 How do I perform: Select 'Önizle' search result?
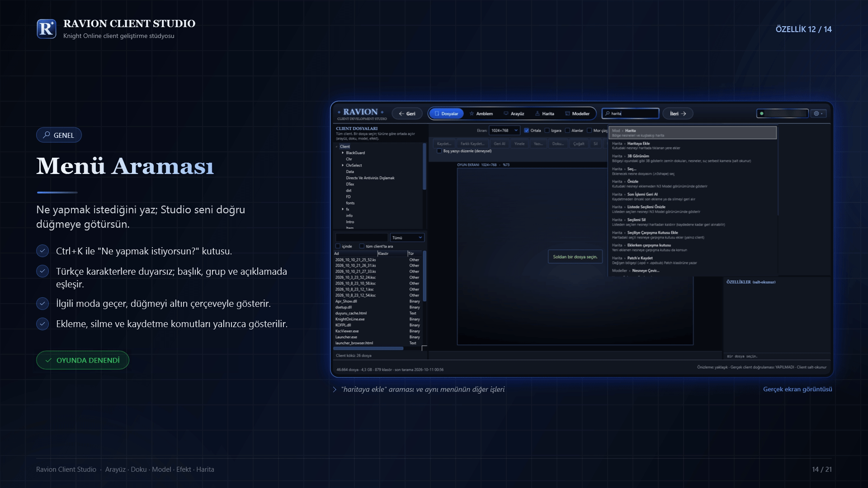[x=693, y=183]
